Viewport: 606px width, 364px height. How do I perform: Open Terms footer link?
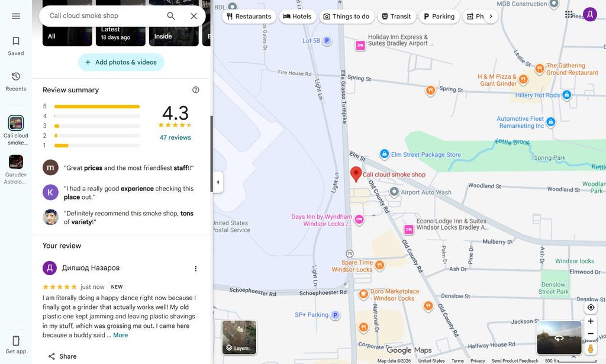click(x=457, y=361)
